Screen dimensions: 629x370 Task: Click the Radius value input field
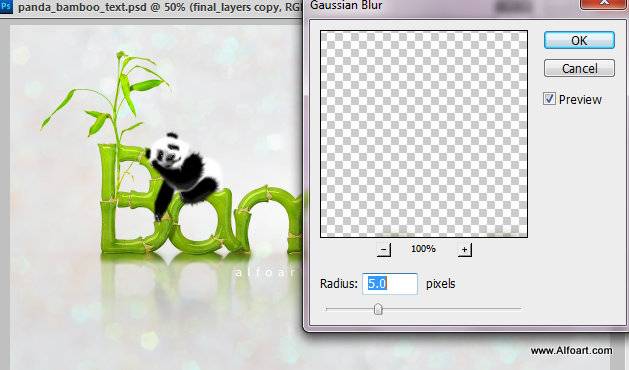390,284
